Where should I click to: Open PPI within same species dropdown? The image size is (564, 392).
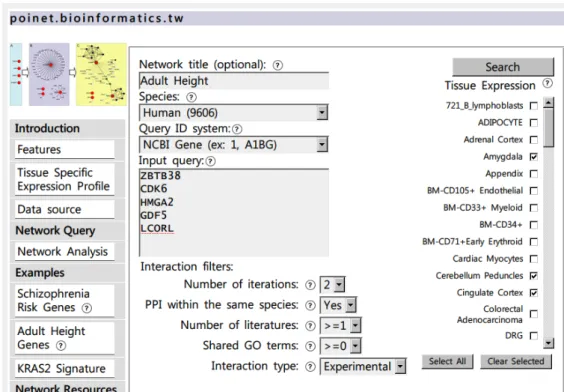338,305
